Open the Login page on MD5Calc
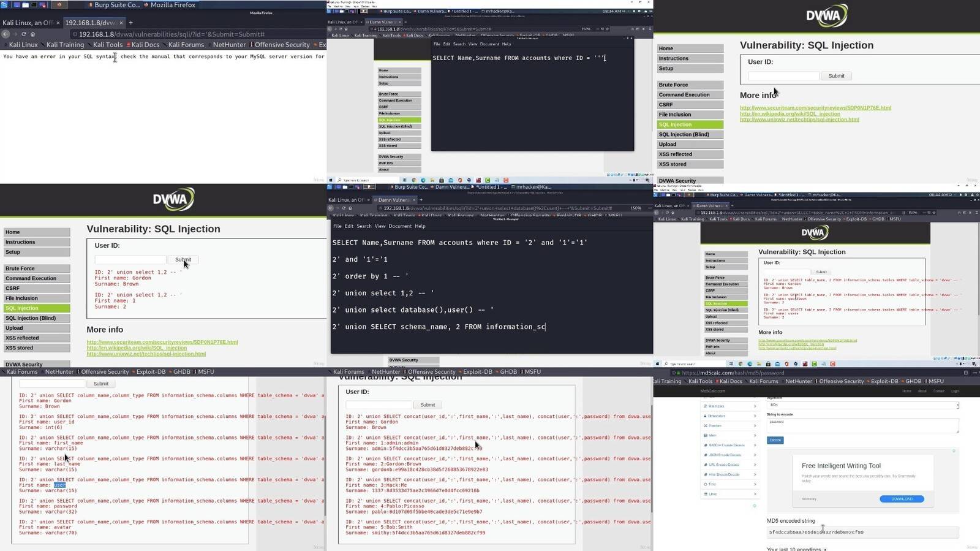The image size is (980, 551). (x=955, y=391)
